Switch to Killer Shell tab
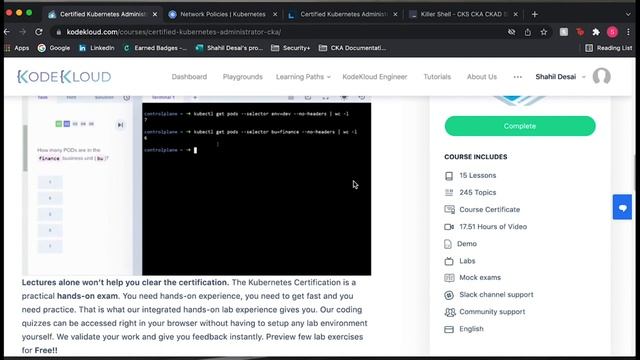Screen dimensions: 640x360 [463, 14]
